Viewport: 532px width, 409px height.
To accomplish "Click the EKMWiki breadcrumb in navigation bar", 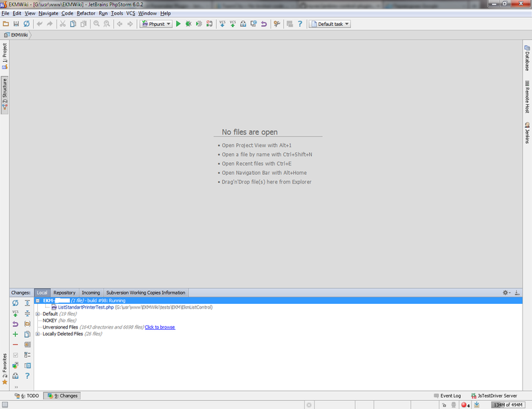I will 16,35.
